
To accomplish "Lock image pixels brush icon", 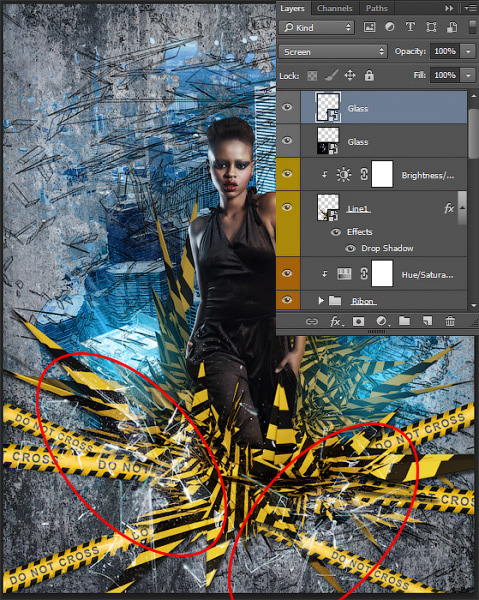I will click(x=331, y=75).
